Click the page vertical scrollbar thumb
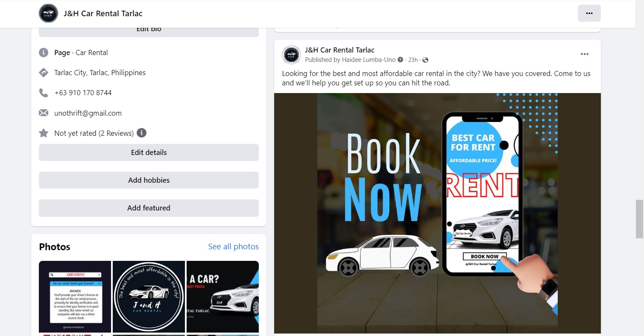The height and width of the screenshot is (336, 644). [639, 219]
